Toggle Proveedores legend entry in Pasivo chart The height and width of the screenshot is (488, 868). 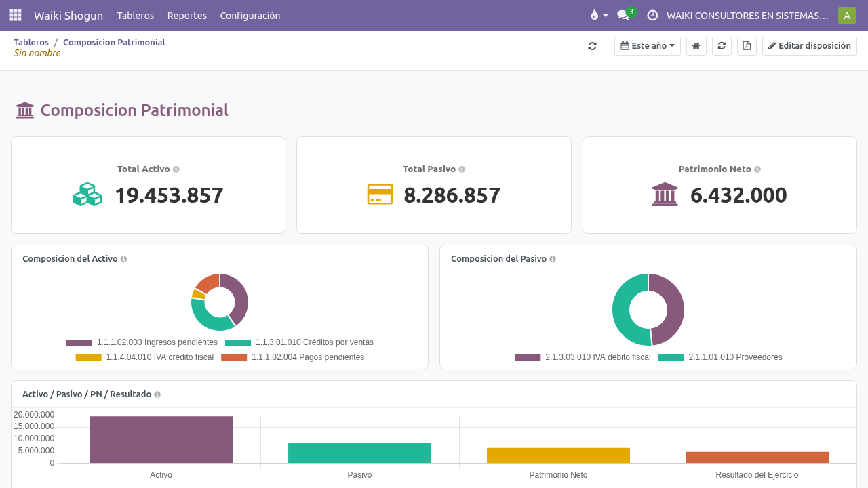[x=719, y=357]
